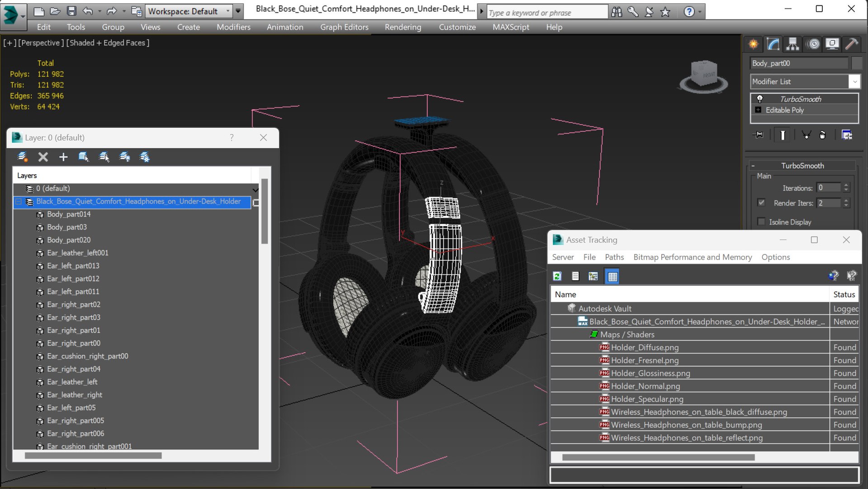
Task: Click Configure Modifier Sets icon
Action: tap(847, 135)
